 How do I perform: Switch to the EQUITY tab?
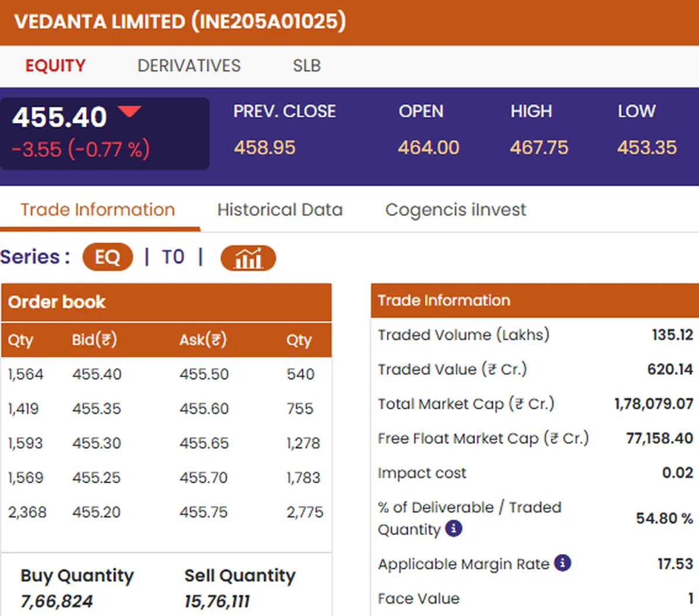[x=55, y=65]
